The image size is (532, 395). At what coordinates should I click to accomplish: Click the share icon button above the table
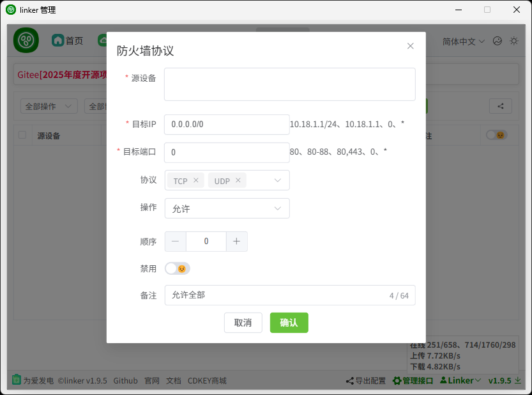click(500, 107)
